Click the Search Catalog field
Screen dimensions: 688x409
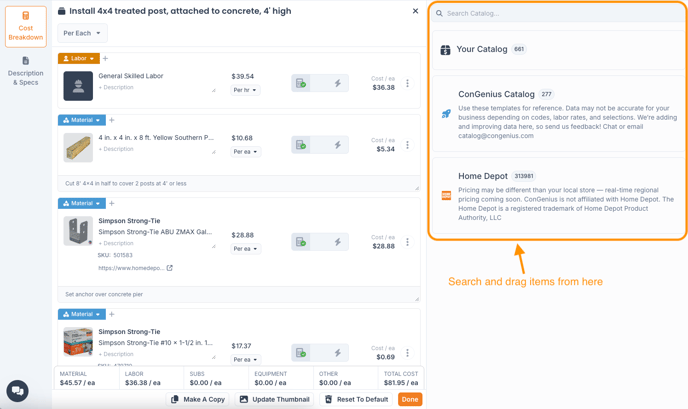coord(557,14)
